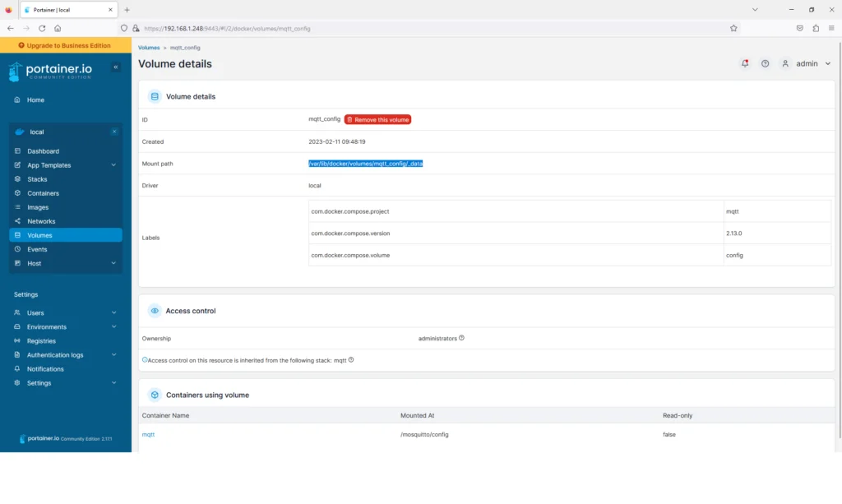
Task: Open the mqtt container link
Action: pos(148,434)
